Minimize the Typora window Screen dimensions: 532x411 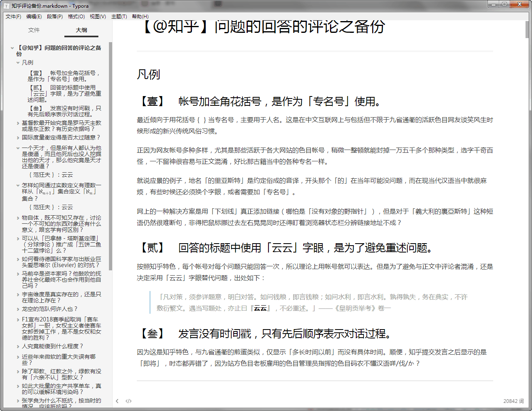click(493, 4)
